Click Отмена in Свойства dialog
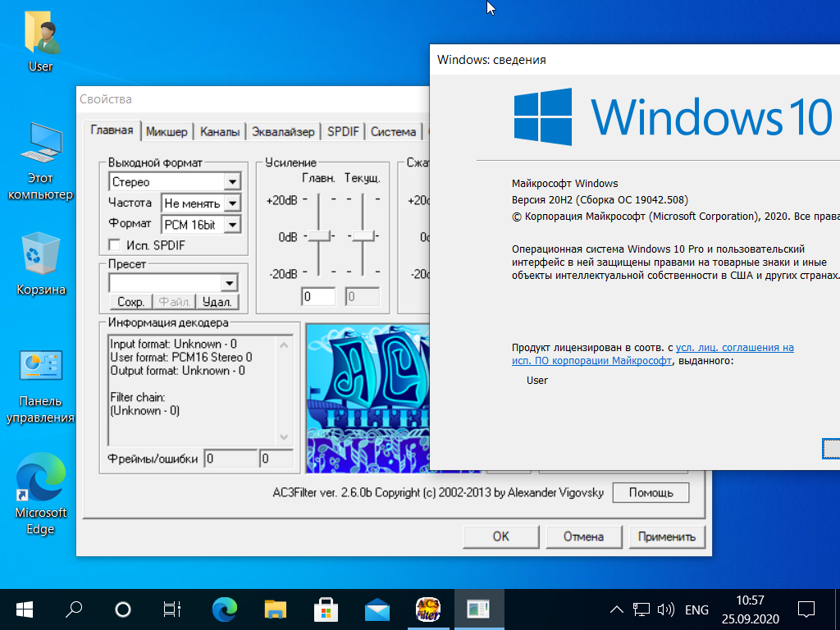840x630 pixels. [x=583, y=536]
